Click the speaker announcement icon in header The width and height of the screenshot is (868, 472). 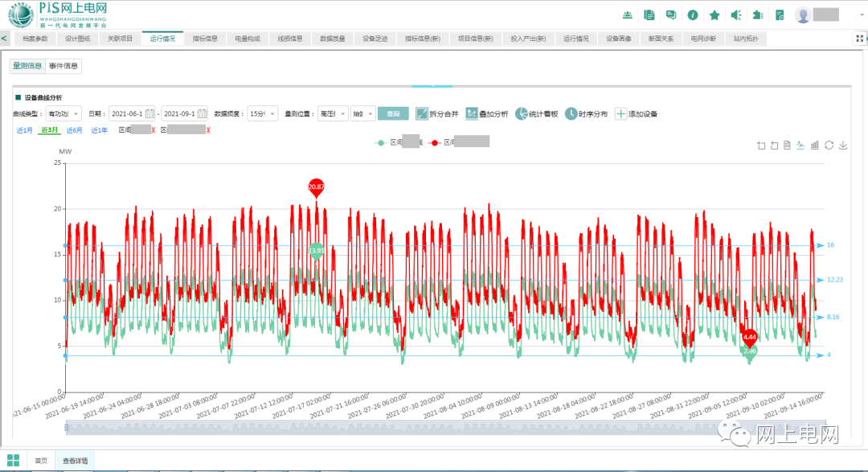point(736,15)
